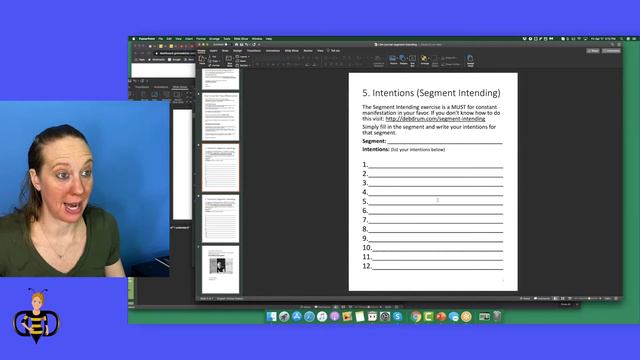
Task: Select the topmost partially visible slide thumbnail
Action: pyautogui.click(x=220, y=79)
